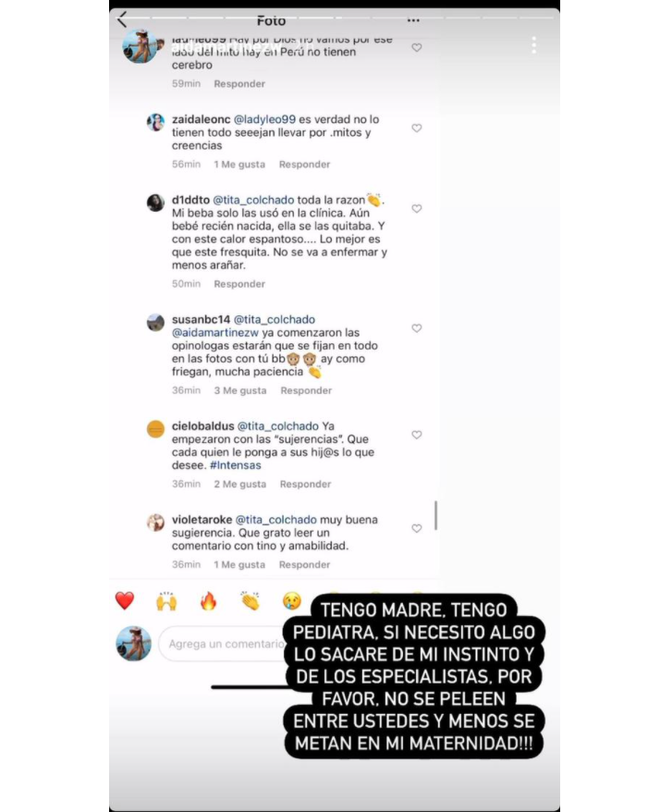Click Responder under d1ddto's comment
The height and width of the screenshot is (812, 648).
pos(239,284)
